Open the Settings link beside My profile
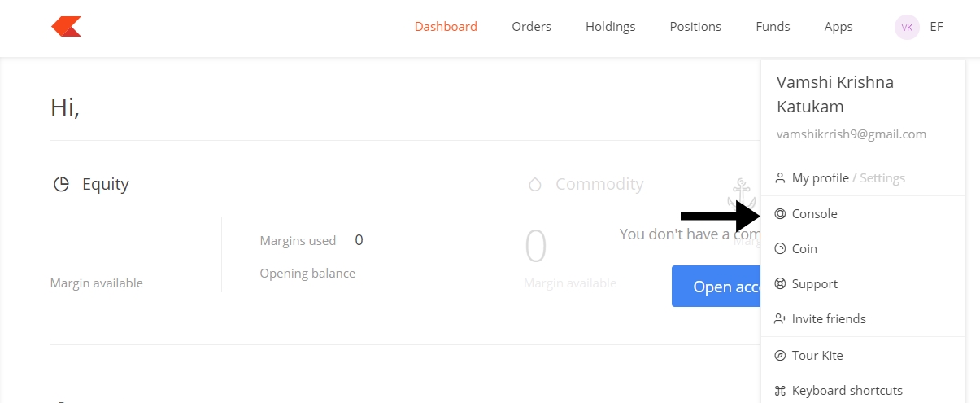Screen dimensions: 980x403 [882, 178]
